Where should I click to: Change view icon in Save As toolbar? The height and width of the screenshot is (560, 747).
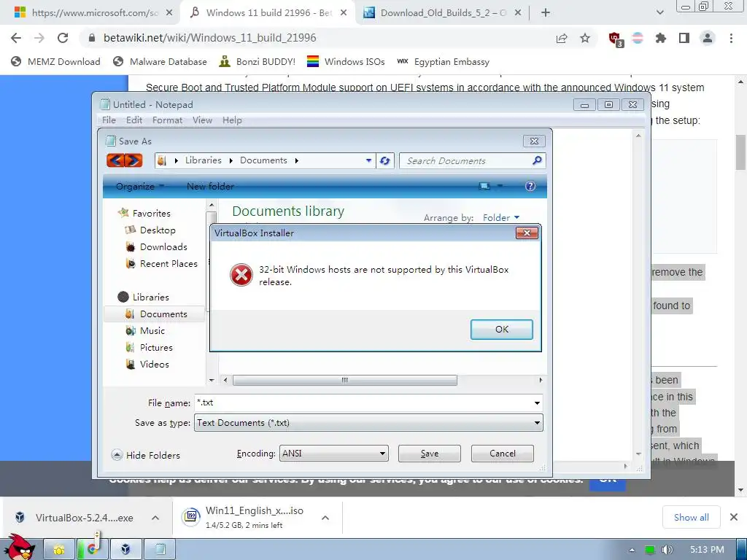(484, 186)
